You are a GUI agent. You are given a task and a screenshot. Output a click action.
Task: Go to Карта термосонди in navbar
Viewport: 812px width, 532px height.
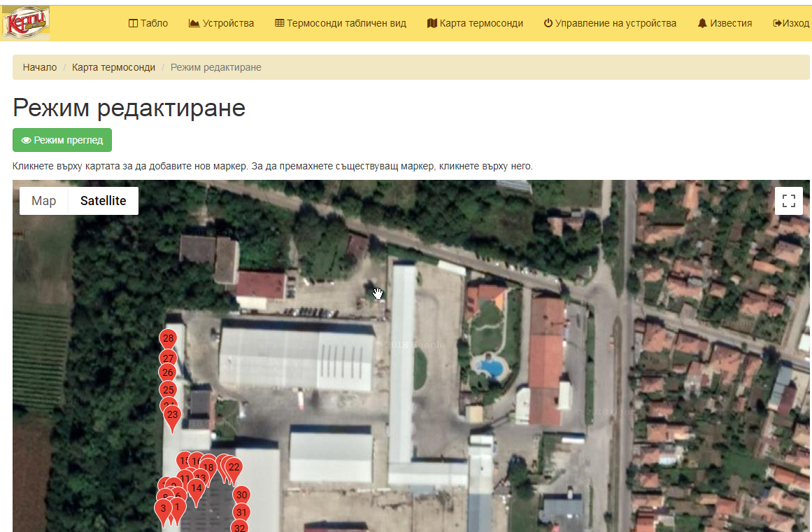[x=475, y=23]
